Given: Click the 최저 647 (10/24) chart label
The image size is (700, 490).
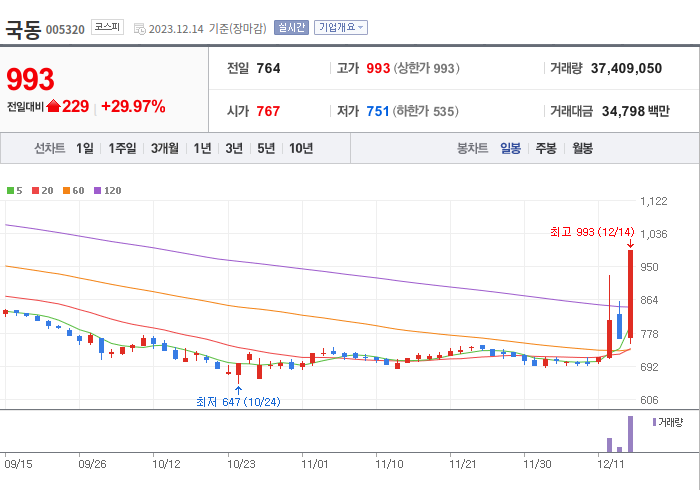Looking at the screenshot, I should 238,402.
